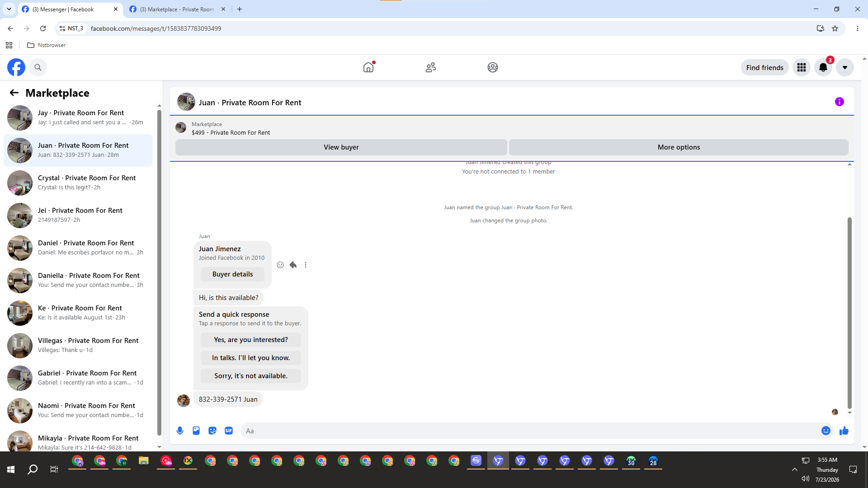Image resolution: width=868 pixels, height=488 pixels.
Task: Go to the Home feed icon
Action: click(368, 67)
